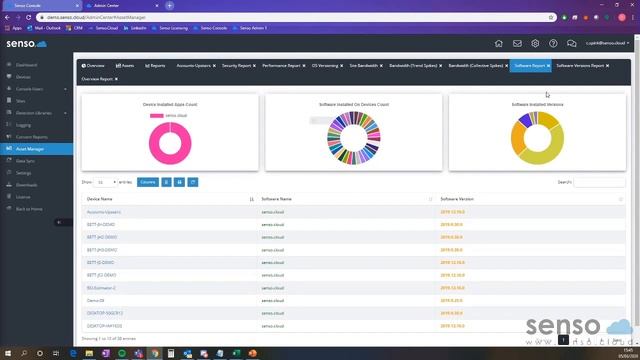Open Sites in the sidebar
Image resolution: width=640 pixels, height=360 pixels.
(20, 101)
